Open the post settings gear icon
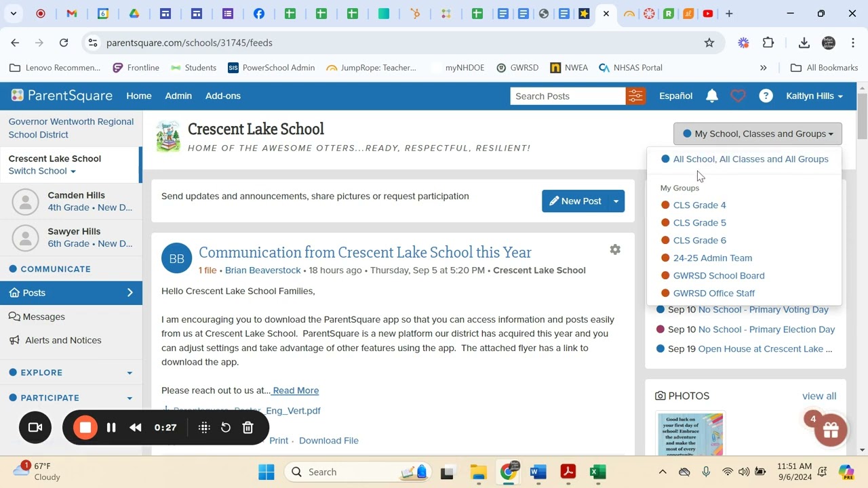Image resolution: width=868 pixels, height=488 pixels. [x=615, y=249]
